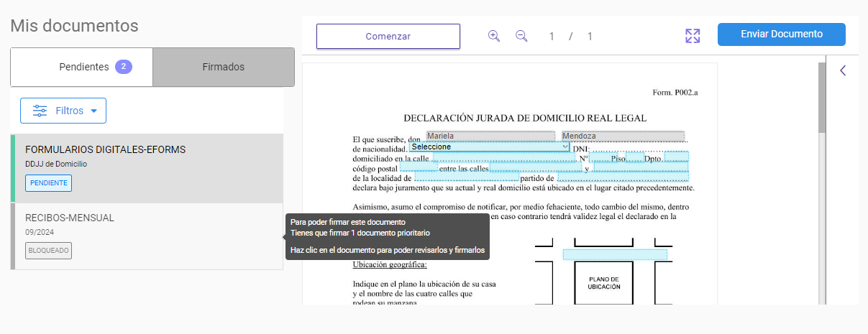Viewport: 868px width, 334px height.
Task: Select the Formularios Digitales-Eforms document
Action: coord(147,168)
